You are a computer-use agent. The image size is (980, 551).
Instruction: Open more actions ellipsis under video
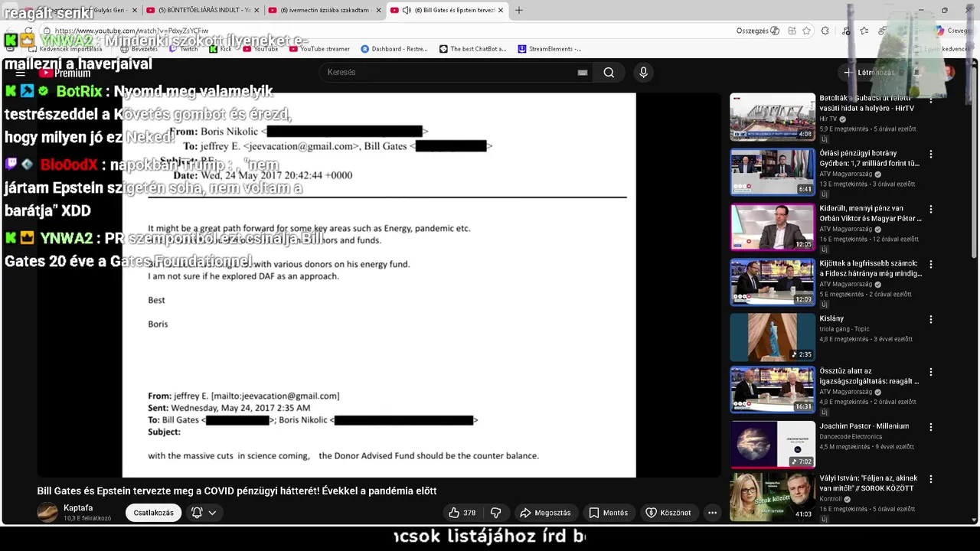712,513
